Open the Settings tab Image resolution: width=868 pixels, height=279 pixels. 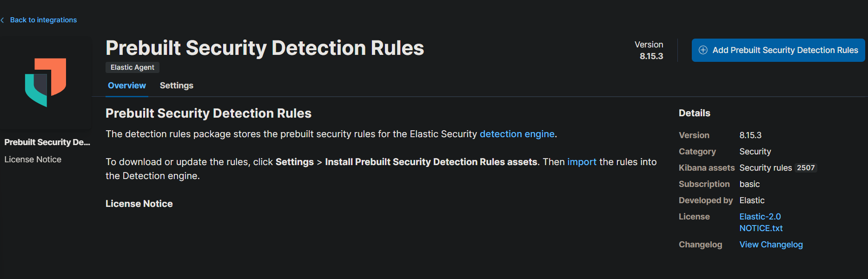click(176, 86)
